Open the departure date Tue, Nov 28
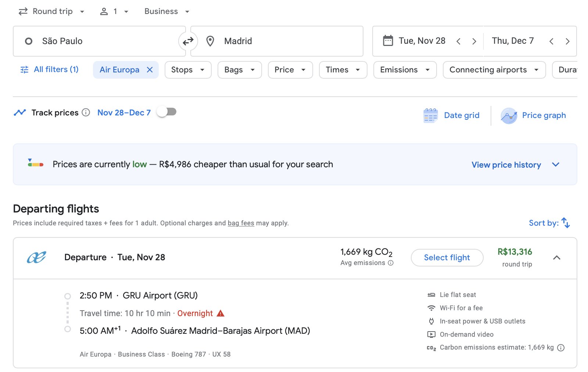 [x=422, y=41]
